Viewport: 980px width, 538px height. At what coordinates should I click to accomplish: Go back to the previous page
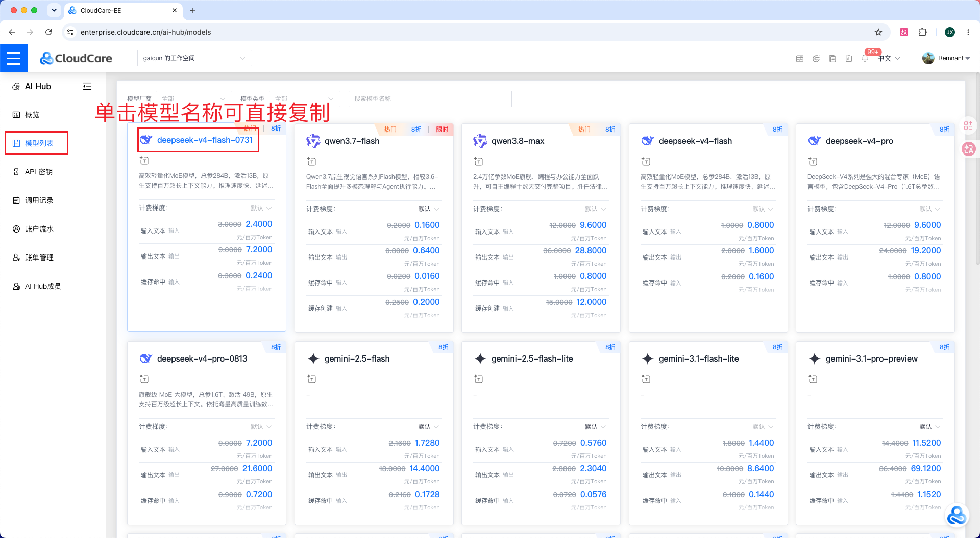(x=12, y=32)
